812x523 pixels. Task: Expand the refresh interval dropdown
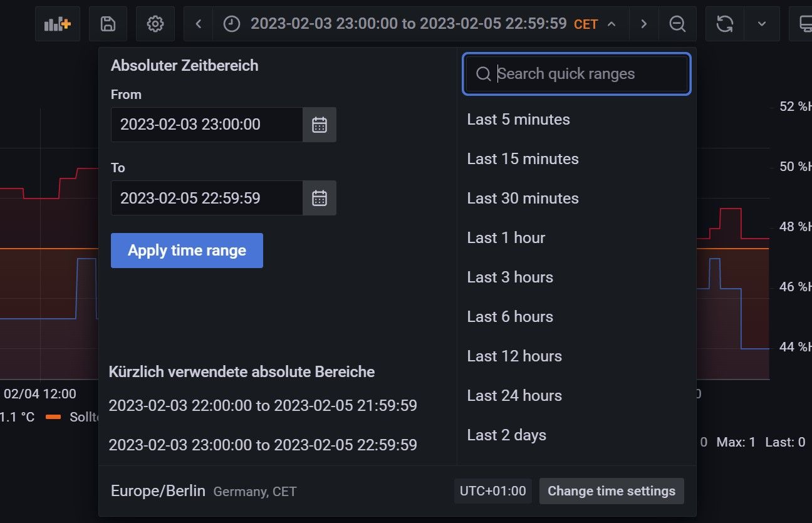[762, 24]
